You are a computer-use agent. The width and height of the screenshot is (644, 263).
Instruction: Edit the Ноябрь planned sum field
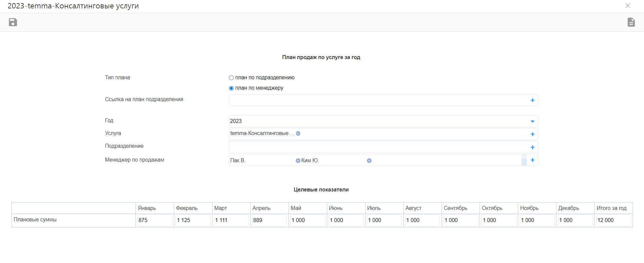click(x=537, y=220)
